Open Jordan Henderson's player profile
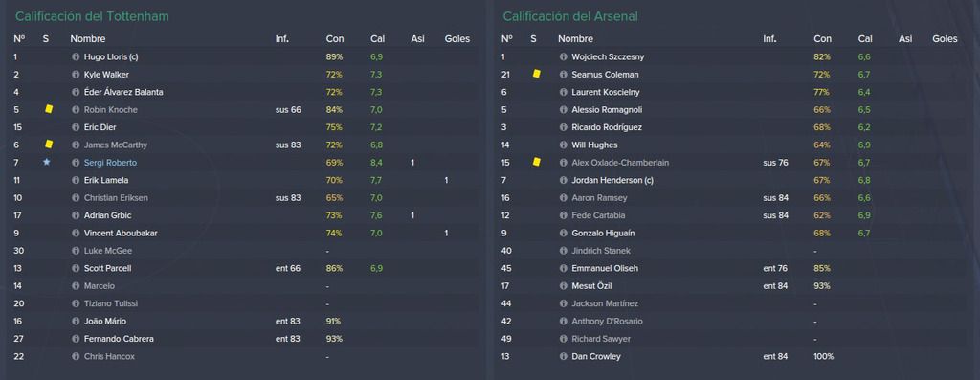Viewport: 980px width, 380px height. pos(605,180)
